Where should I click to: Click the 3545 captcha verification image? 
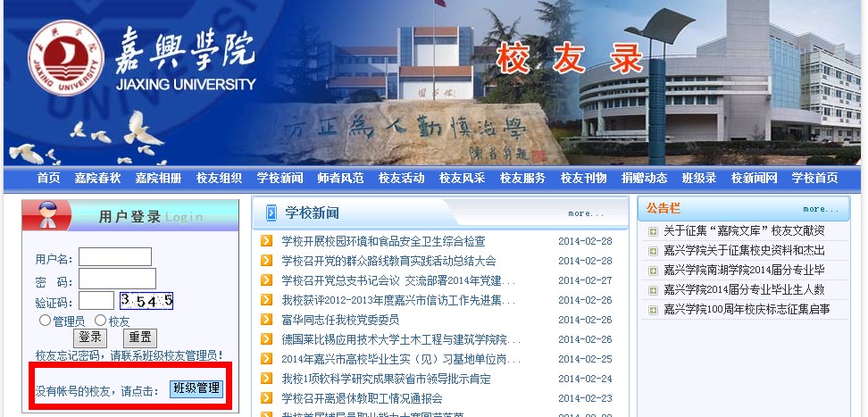(146, 301)
